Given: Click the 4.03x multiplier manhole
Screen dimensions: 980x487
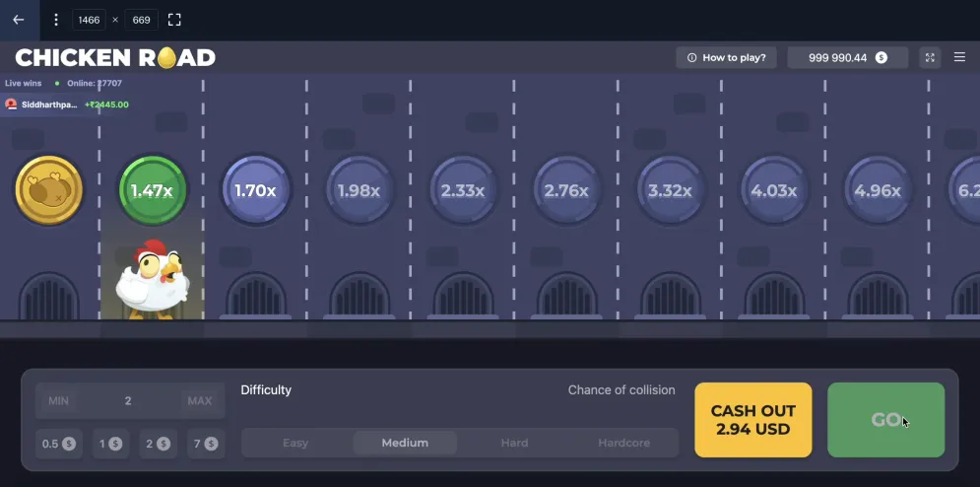Looking at the screenshot, I should click(773, 190).
